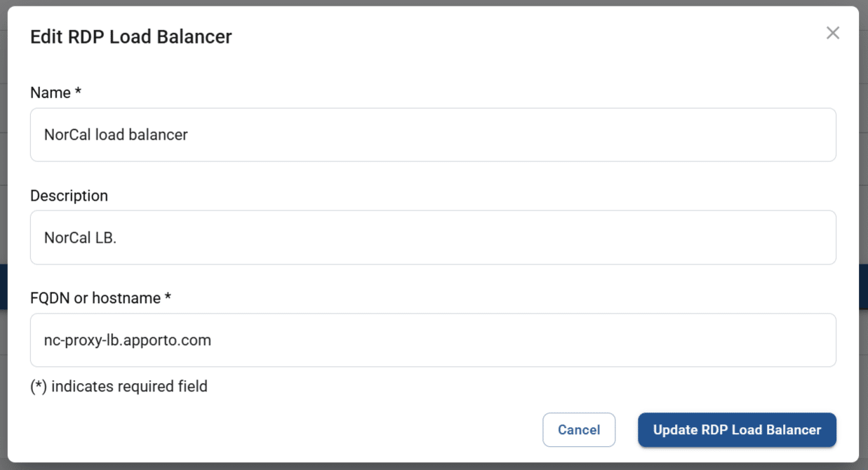Click on the "nc-proxy-lb.apporto.com" hostname text

pyautogui.click(x=127, y=341)
